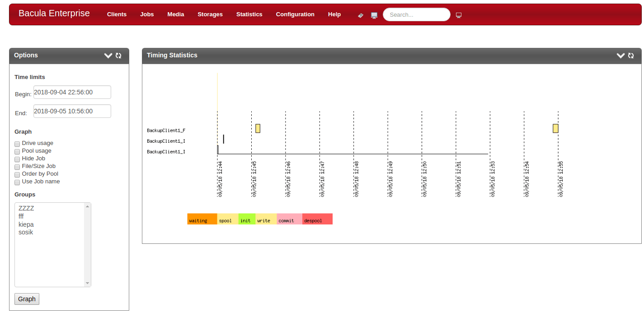Collapse the Timing Statistics panel chevron

(x=620, y=56)
